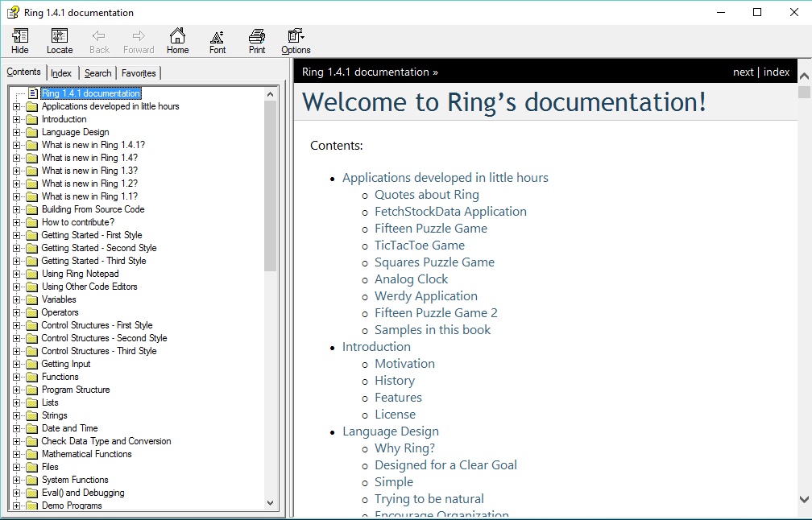Image resolution: width=812 pixels, height=520 pixels.
Task: Expand the Eval() and Debugging node
Action: pos(17,493)
